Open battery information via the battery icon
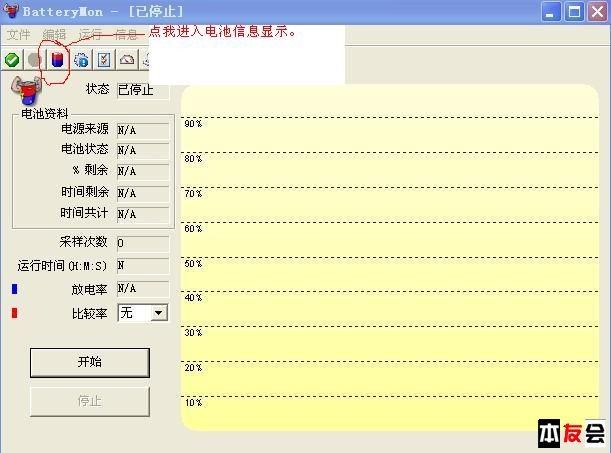 point(57,60)
